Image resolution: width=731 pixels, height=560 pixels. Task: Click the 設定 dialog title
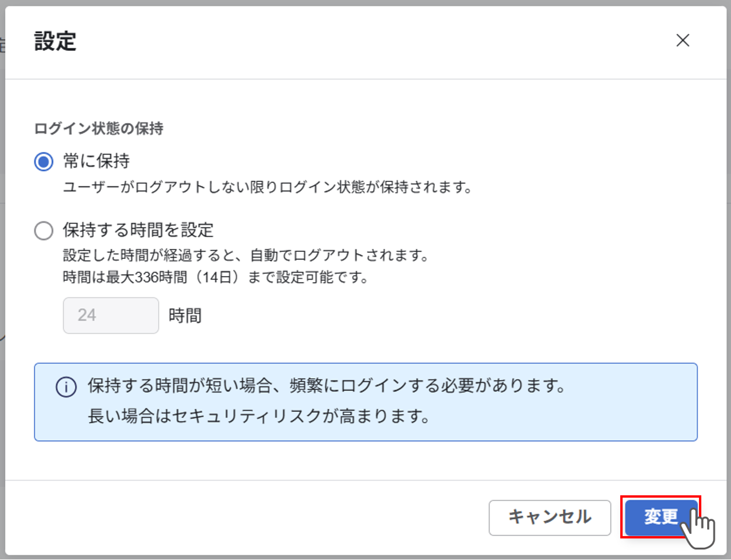click(55, 41)
